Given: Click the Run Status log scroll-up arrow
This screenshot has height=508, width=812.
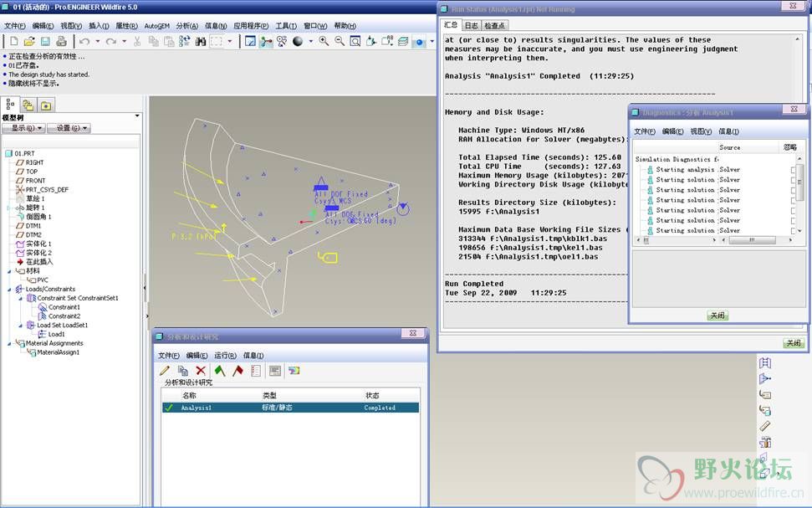Looking at the screenshot, I should point(797,39).
